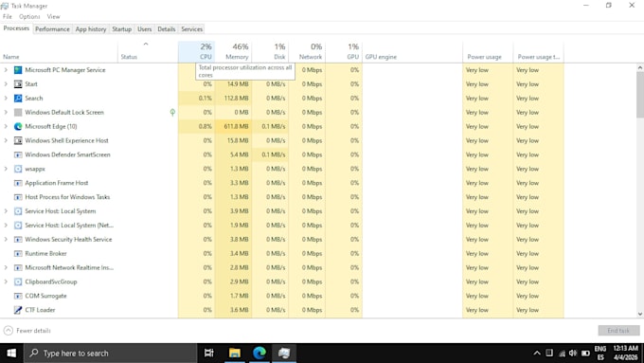Viewport: 644px width, 363px height.
Task: Expand the wsappx row
Action: [x=6, y=169]
